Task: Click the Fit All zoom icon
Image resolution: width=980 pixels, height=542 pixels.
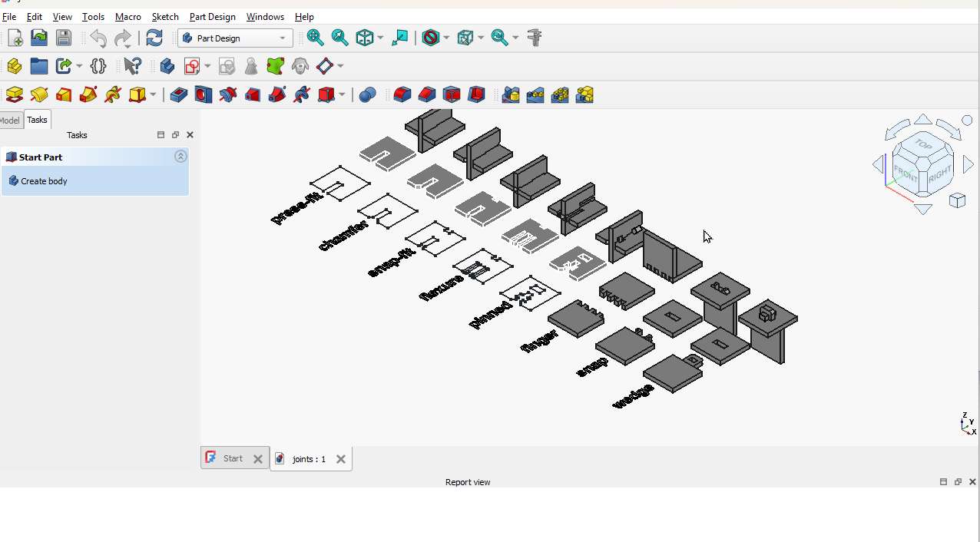Action: point(315,37)
